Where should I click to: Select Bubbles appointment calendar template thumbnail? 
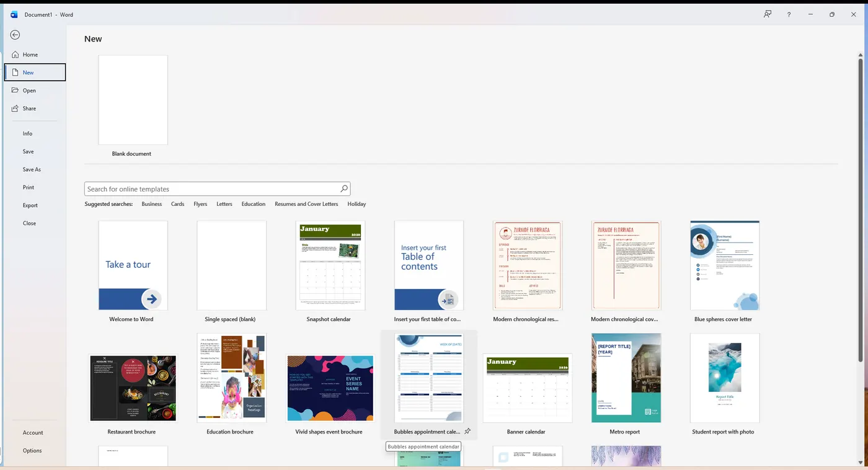pyautogui.click(x=428, y=378)
